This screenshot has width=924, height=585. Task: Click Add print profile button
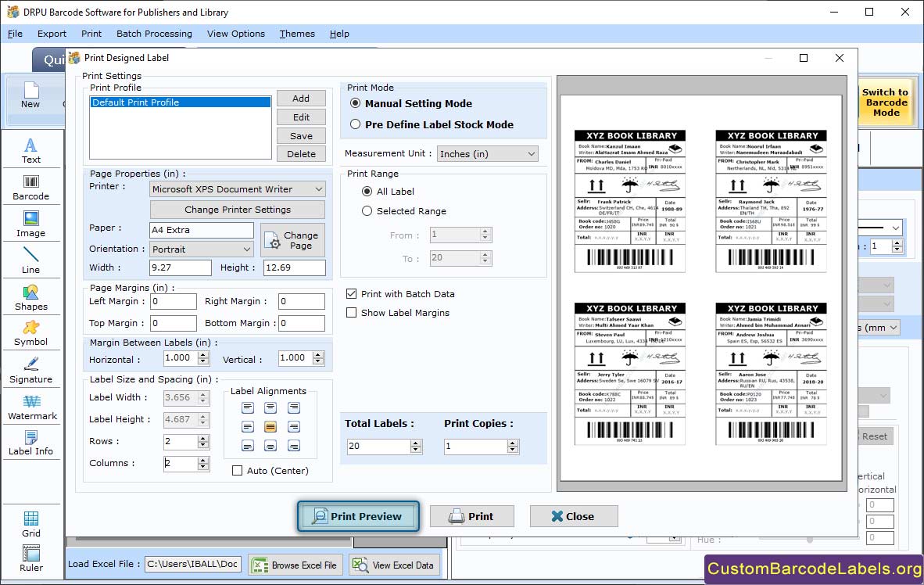(301, 99)
